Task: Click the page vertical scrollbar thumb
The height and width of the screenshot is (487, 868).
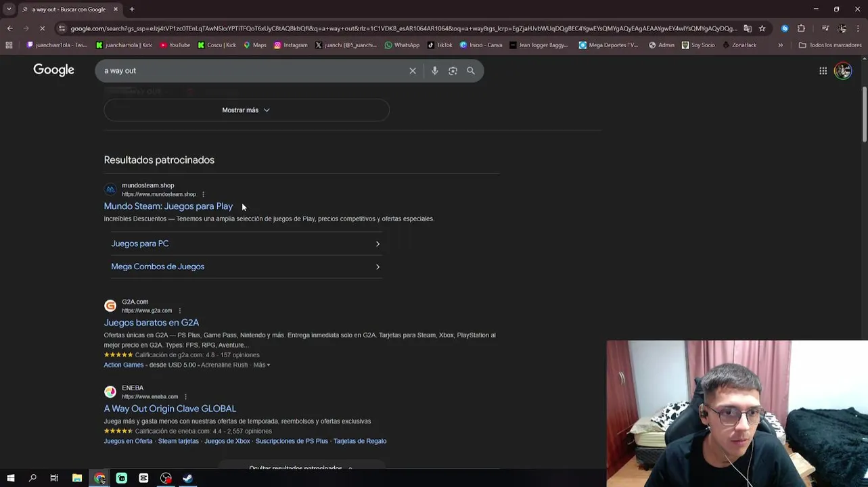Action: click(x=864, y=114)
